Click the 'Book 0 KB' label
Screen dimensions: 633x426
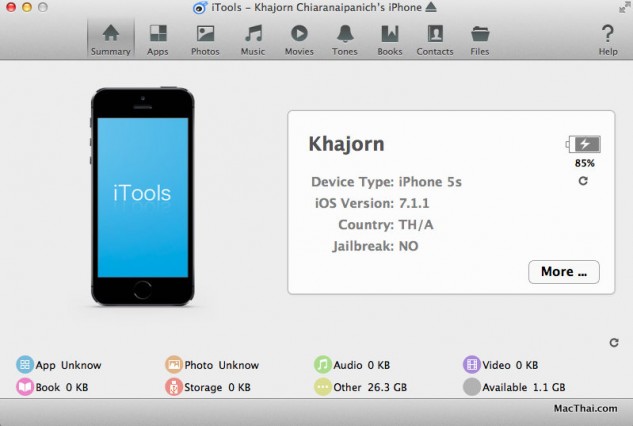[x=62, y=387]
